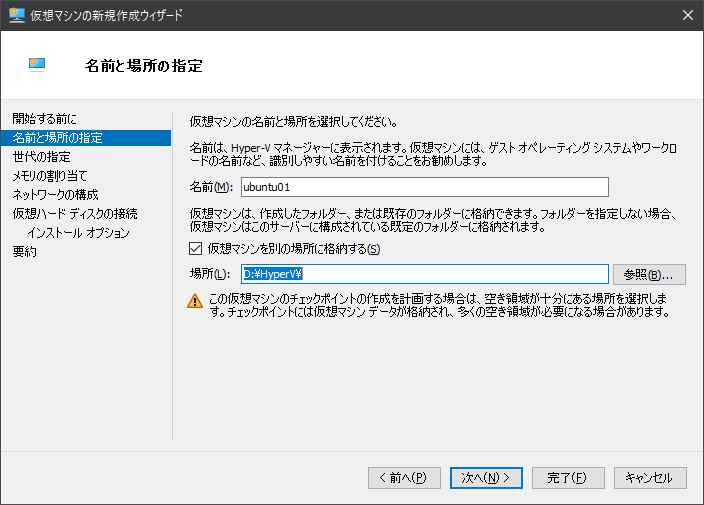The height and width of the screenshot is (505, 704).
Task: Click the paragraph beginning 仮想マシンは、作成したフォルダー
Action: coord(433,220)
